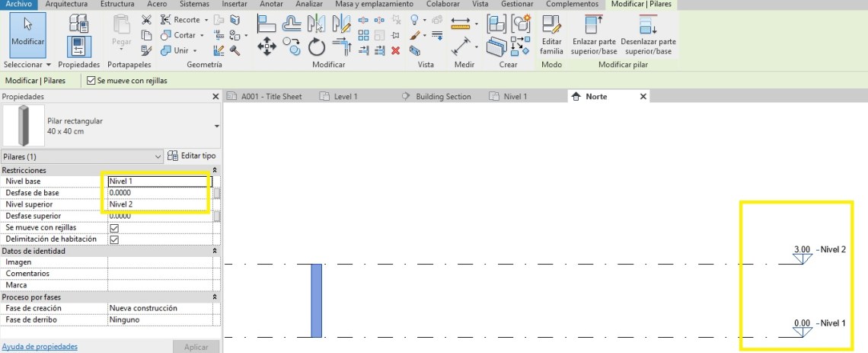The height and width of the screenshot is (353, 868).
Task: Collapse the Restricciones section
Action: 214,170
